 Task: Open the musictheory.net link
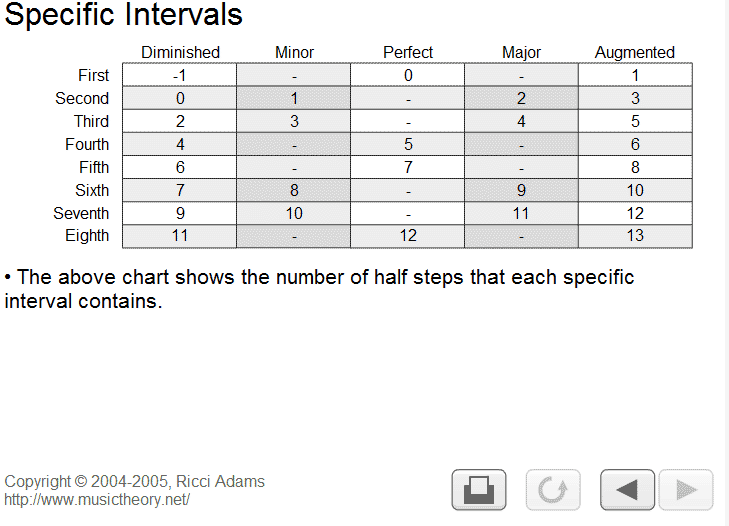[97, 499]
